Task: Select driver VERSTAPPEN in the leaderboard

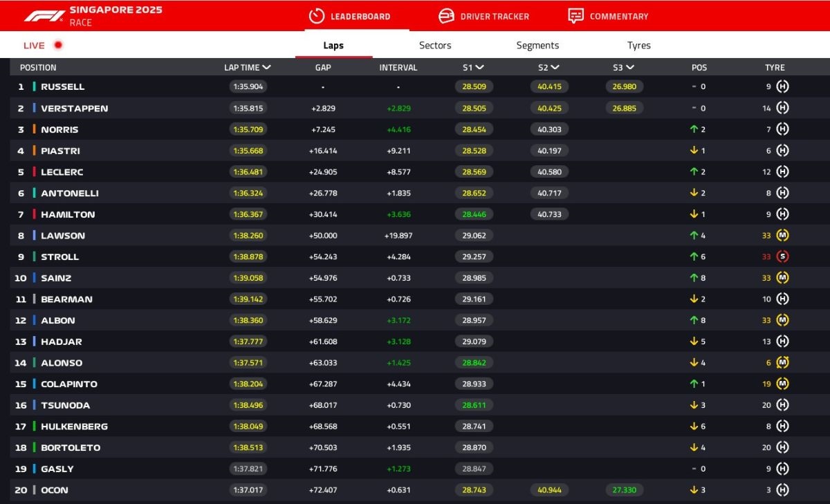Action: tap(74, 109)
